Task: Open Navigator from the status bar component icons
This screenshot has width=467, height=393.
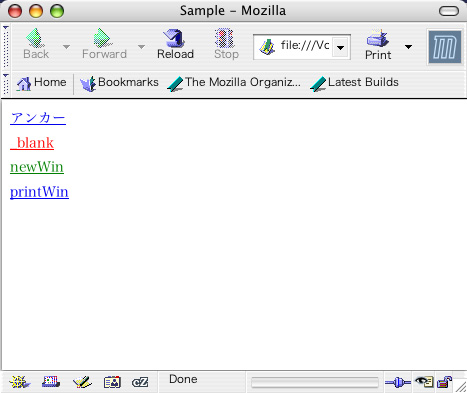Action: pos(20,382)
